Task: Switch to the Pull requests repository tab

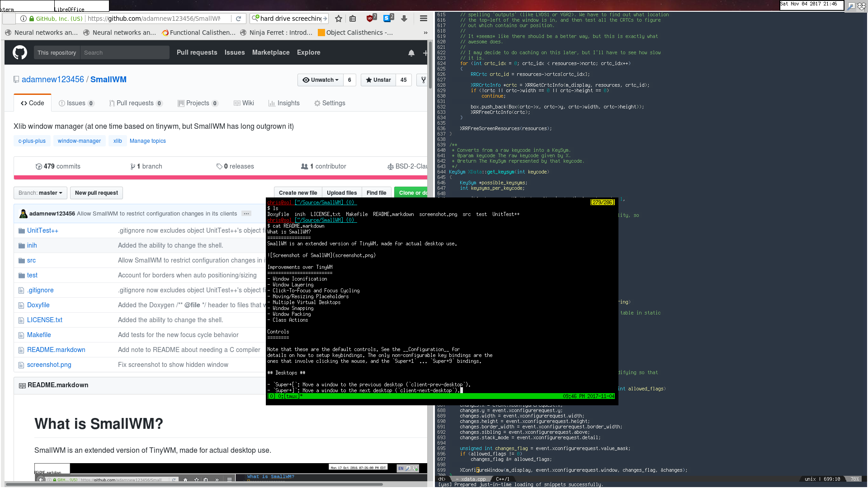Action: tap(135, 103)
